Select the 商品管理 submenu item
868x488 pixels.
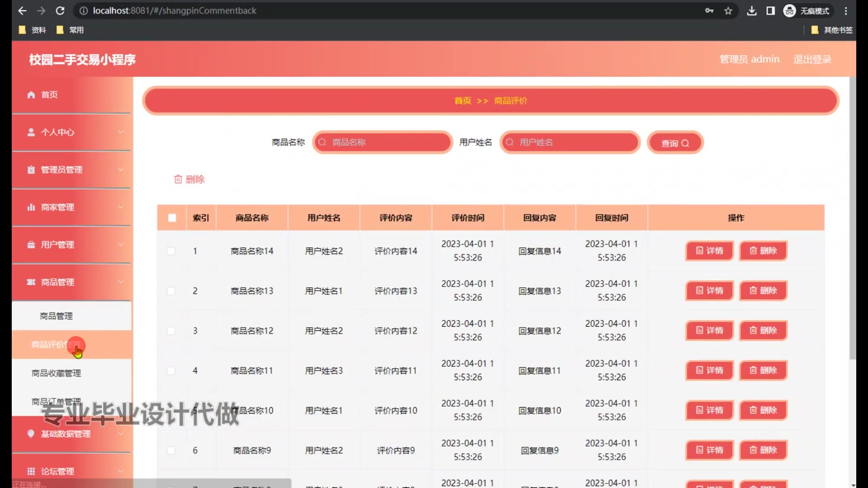56,316
